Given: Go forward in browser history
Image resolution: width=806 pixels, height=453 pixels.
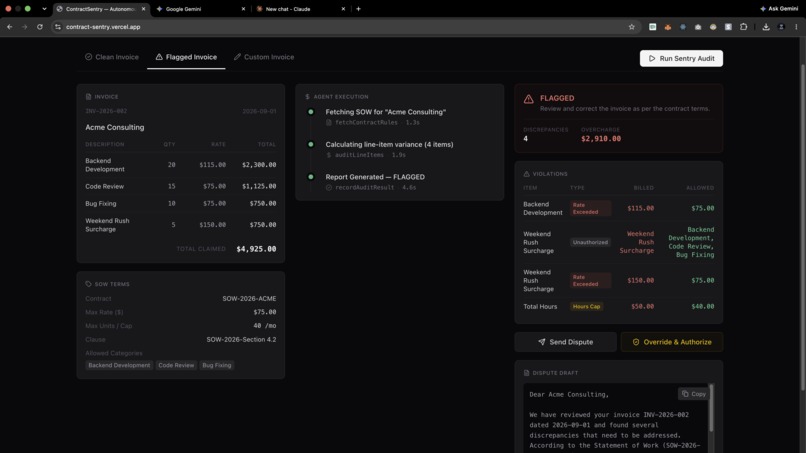Looking at the screenshot, I should pyautogui.click(x=25, y=27).
